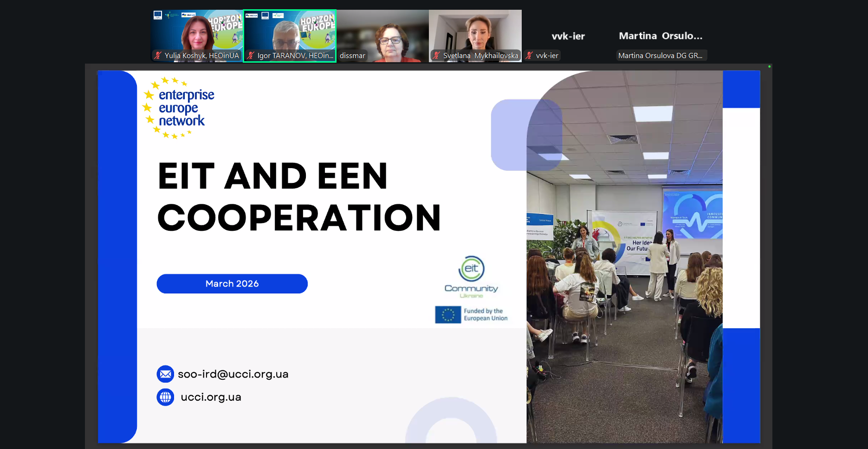Image resolution: width=868 pixels, height=449 pixels.
Task: Click Svetlana Mykhailovska's muted mic icon
Action: pyautogui.click(x=436, y=56)
